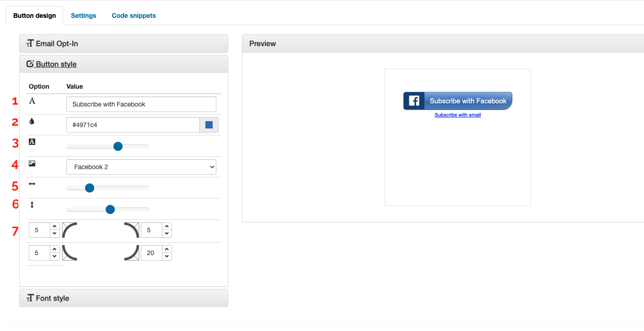Decrease the top-left corner radius value
644x331 pixels.
point(54,234)
